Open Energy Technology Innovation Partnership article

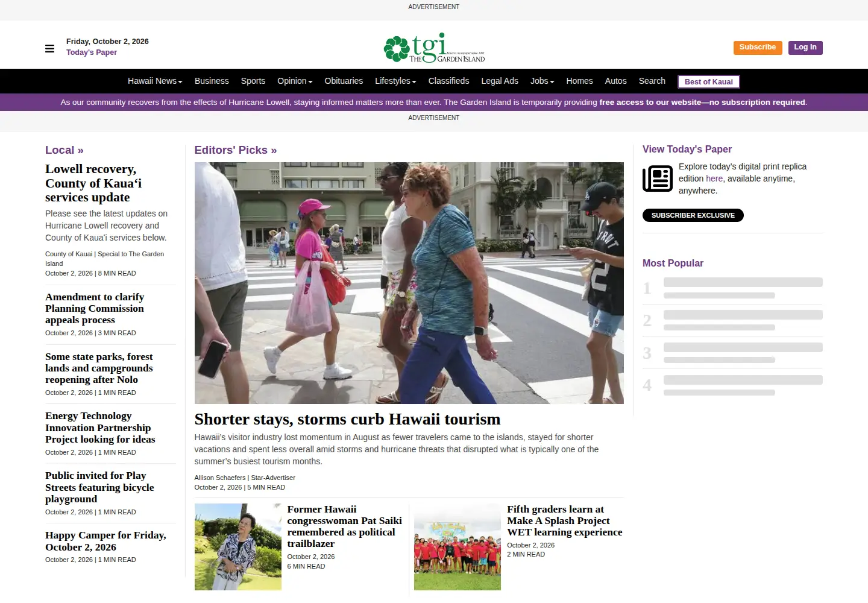[100, 428]
